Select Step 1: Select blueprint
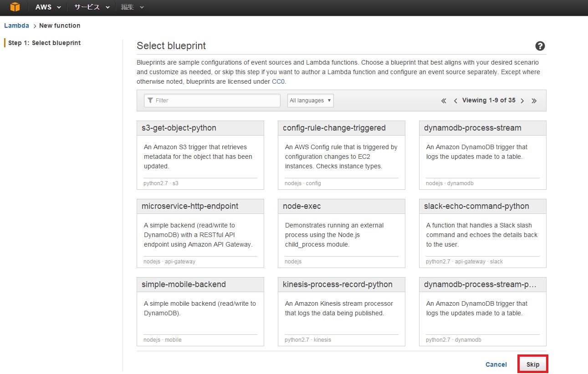This screenshot has height=374, width=588. 44,43
